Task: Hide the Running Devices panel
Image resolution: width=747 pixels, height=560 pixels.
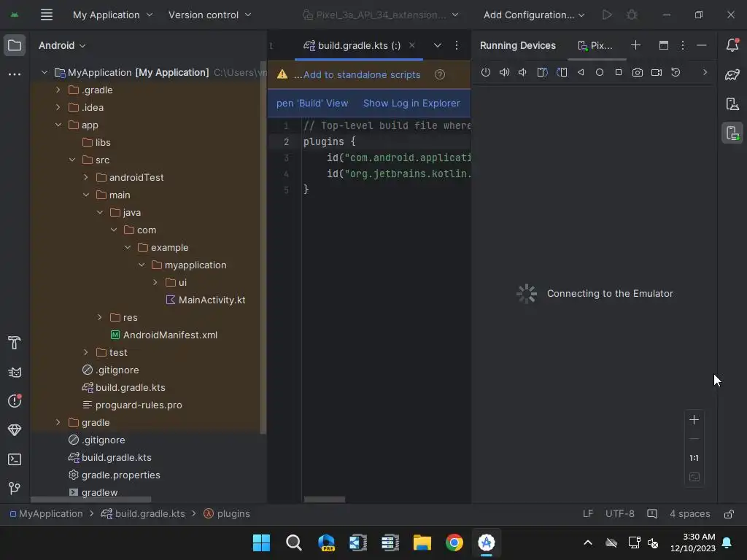Action: [x=701, y=45]
